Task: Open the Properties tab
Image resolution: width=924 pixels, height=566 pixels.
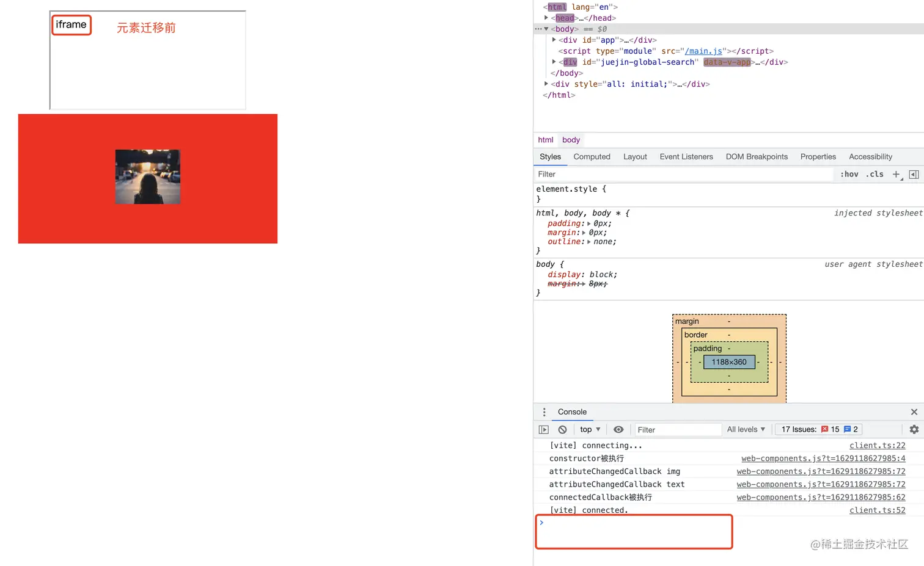Action: pyautogui.click(x=818, y=157)
